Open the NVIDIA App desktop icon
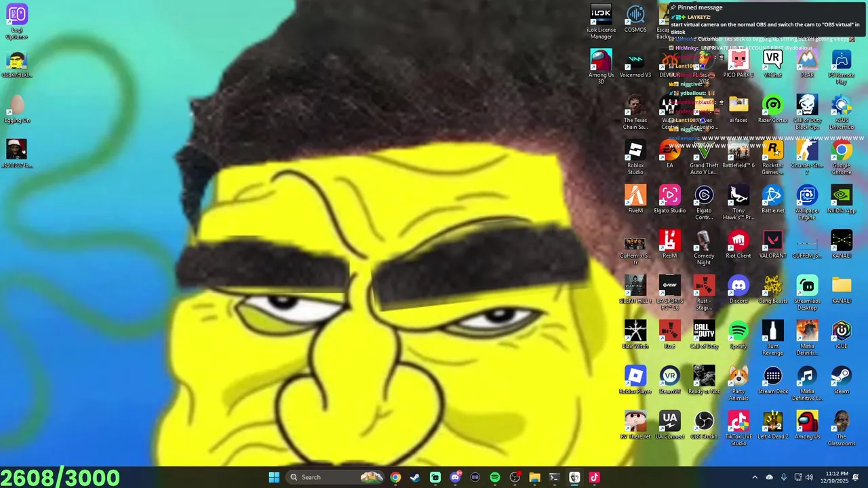The height and width of the screenshot is (488, 868). tap(842, 200)
